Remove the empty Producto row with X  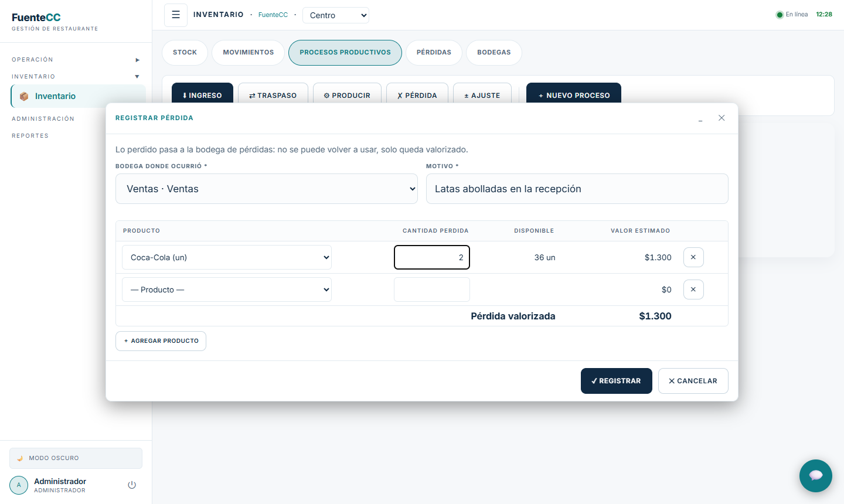point(693,290)
